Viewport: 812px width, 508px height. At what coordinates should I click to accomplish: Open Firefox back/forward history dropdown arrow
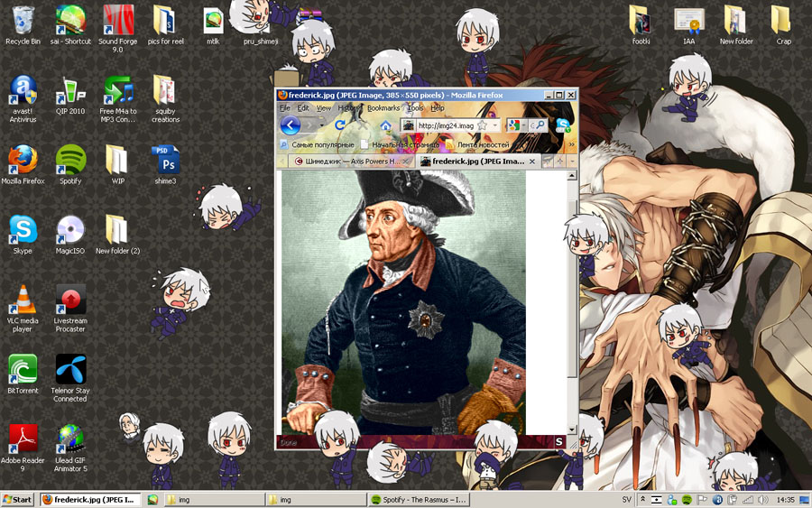[321, 125]
